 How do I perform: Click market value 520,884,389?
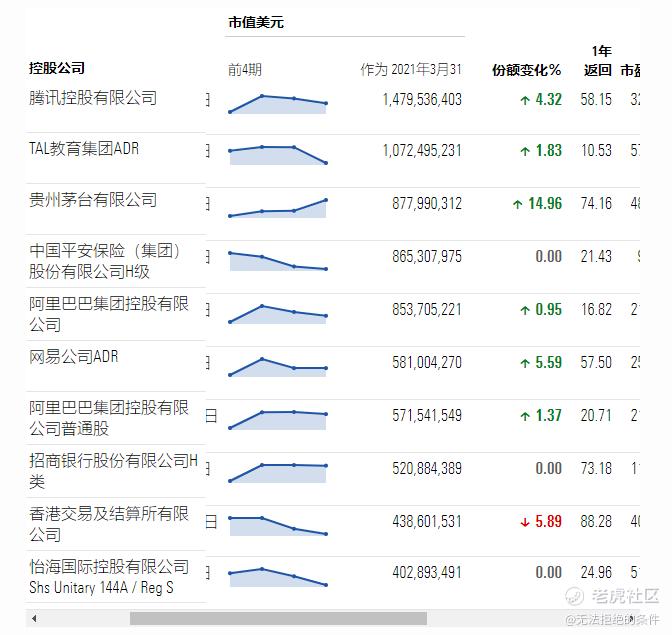click(427, 468)
